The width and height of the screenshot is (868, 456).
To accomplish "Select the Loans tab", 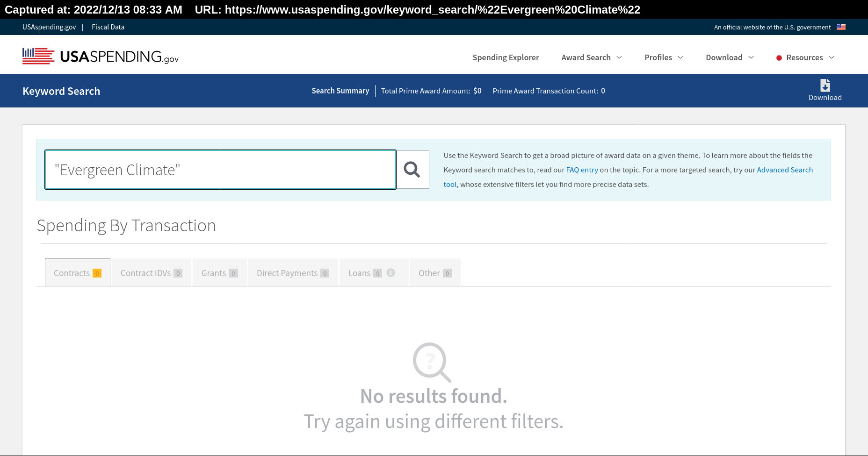I will pyautogui.click(x=374, y=272).
